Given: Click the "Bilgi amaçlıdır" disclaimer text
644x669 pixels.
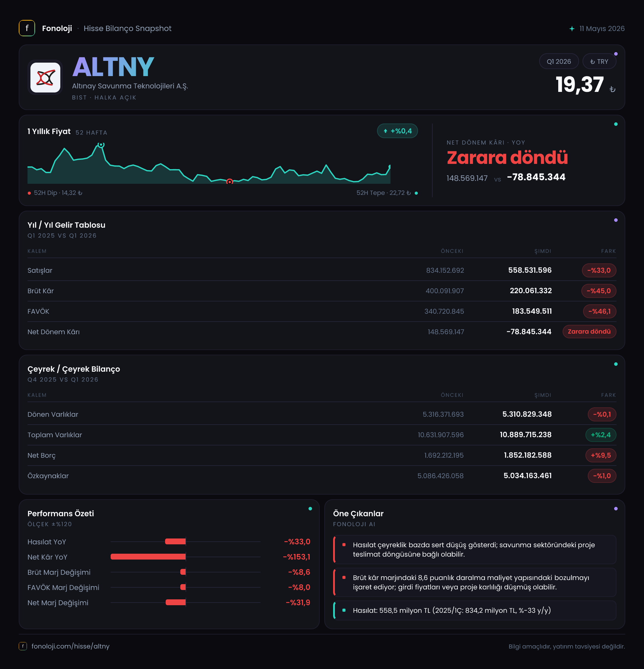Looking at the screenshot, I should (566, 646).
